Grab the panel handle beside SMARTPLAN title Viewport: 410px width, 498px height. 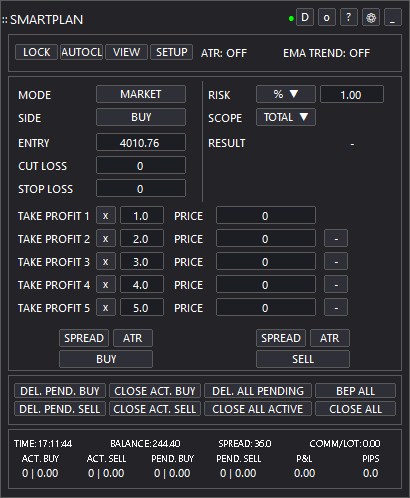click(5, 20)
